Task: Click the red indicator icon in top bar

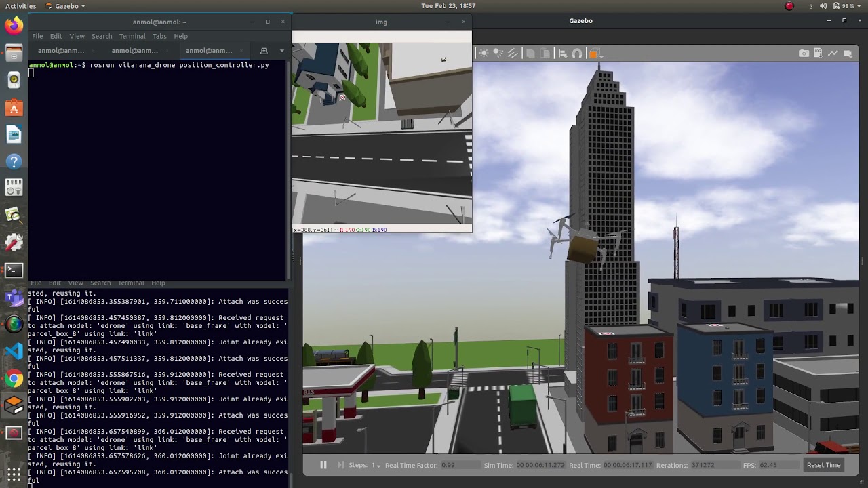Action: 789,6
